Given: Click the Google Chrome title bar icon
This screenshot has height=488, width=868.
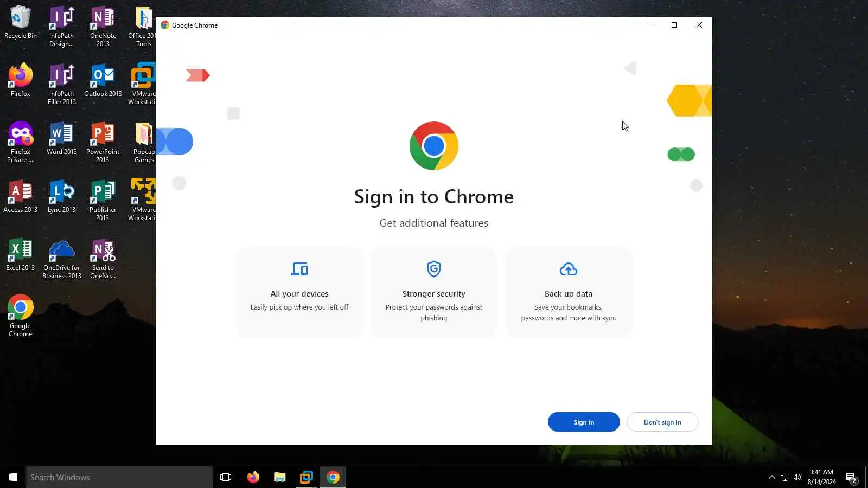Looking at the screenshot, I should pyautogui.click(x=165, y=25).
